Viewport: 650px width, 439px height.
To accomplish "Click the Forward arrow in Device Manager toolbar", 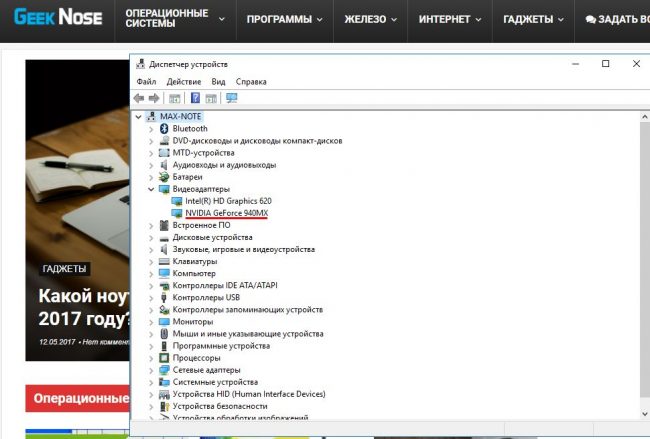I will (x=154, y=98).
